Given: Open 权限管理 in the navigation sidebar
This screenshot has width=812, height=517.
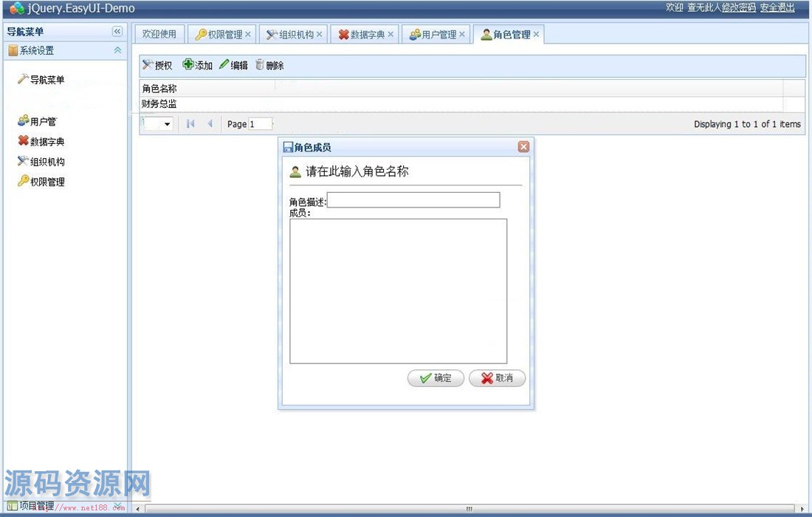Looking at the screenshot, I should (x=47, y=182).
